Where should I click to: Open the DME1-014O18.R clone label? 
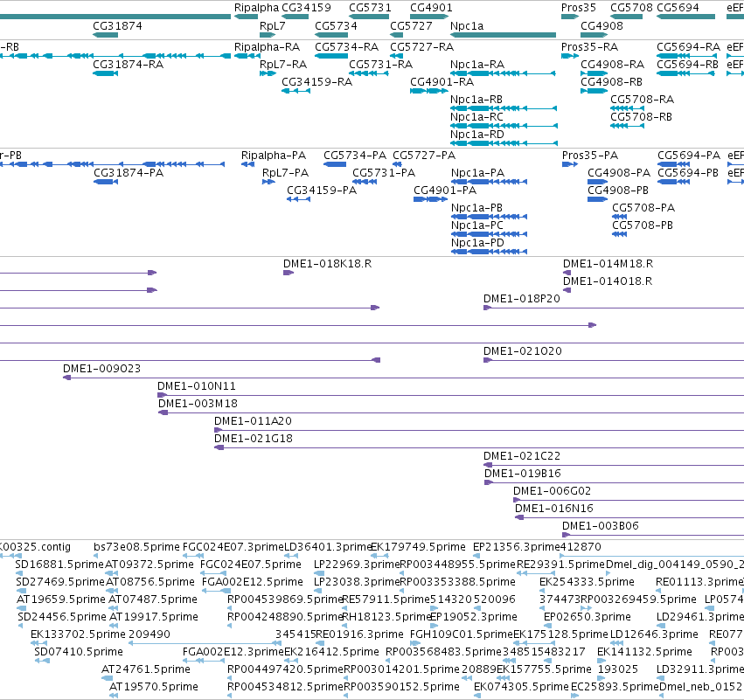coord(608,281)
